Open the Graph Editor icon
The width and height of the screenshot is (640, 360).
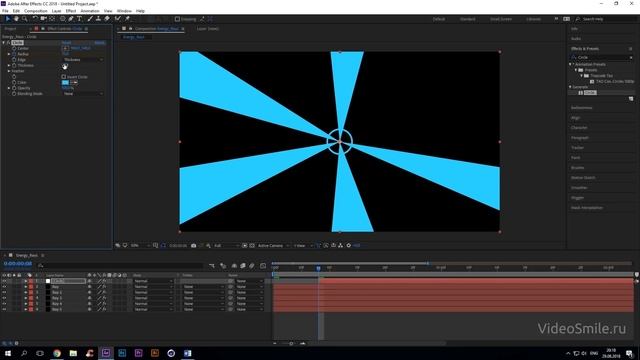pos(263,266)
